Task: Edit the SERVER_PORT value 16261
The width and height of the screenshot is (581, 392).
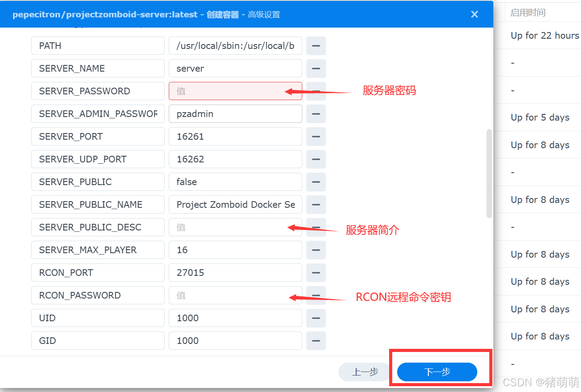Action: click(236, 137)
